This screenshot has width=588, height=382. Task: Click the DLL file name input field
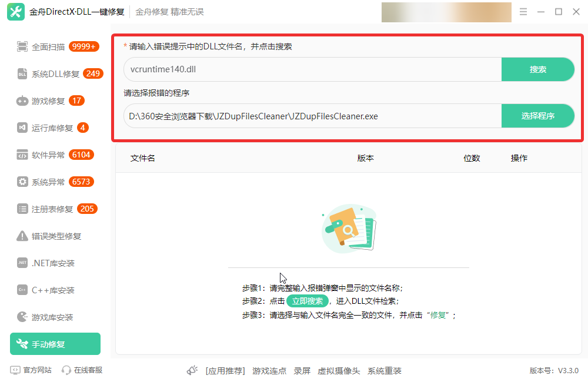[x=313, y=69]
